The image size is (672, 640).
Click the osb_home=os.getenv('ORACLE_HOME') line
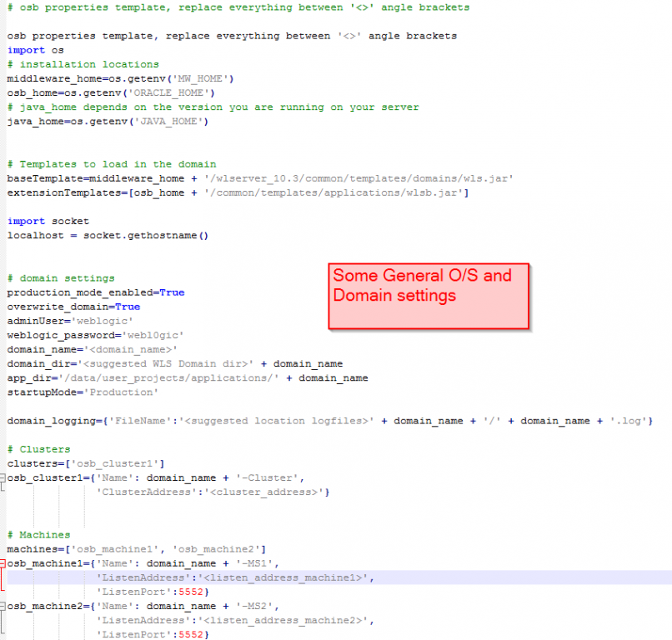click(x=111, y=93)
